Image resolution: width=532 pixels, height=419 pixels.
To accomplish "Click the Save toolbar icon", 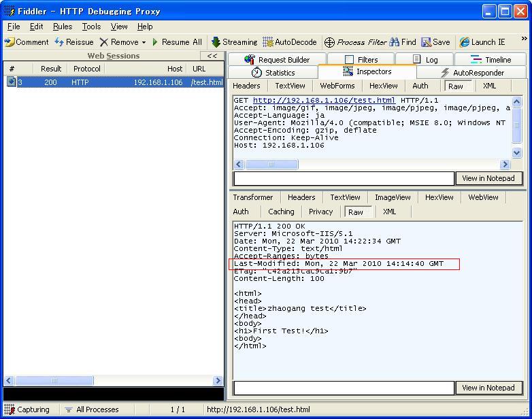I will [426, 42].
